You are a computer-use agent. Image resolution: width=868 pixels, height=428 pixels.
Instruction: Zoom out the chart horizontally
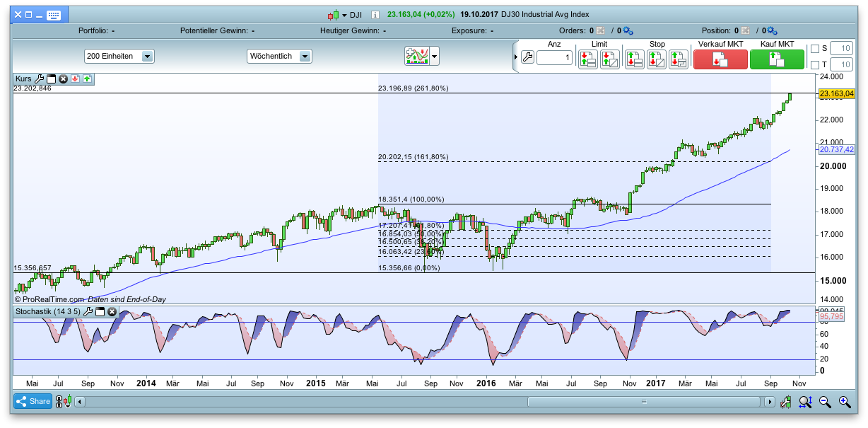coord(825,402)
